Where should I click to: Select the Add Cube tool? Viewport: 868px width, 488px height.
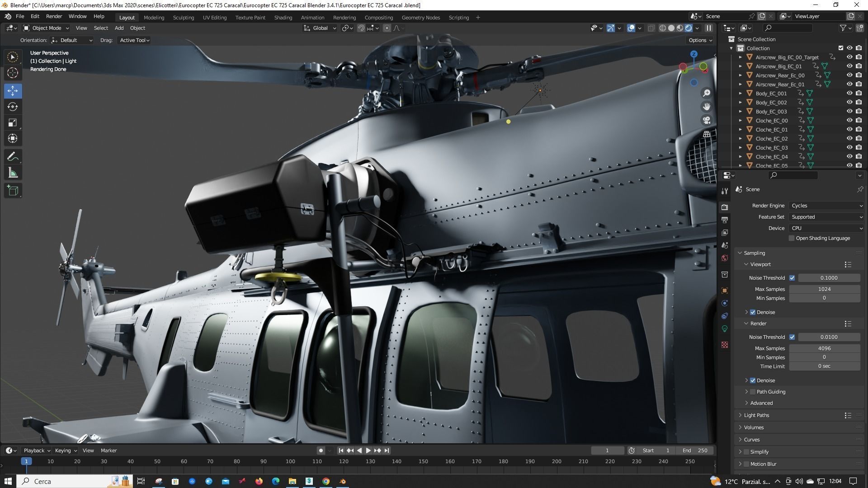(13, 191)
